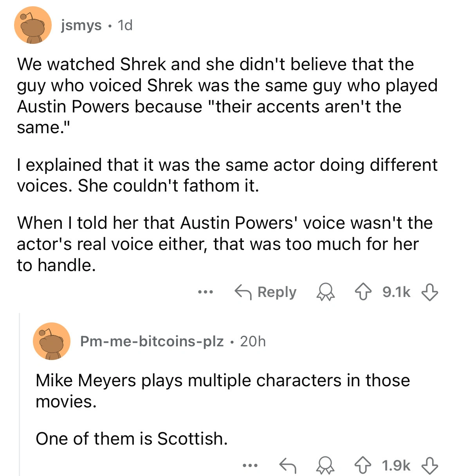Open jsmys user avatar
This screenshot has width=458, height=476.
coord(33,25)
